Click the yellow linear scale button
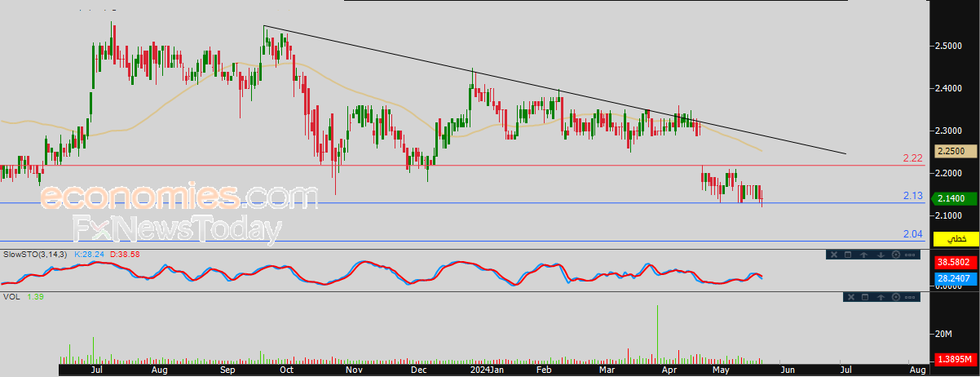 [x=956, y=238]
